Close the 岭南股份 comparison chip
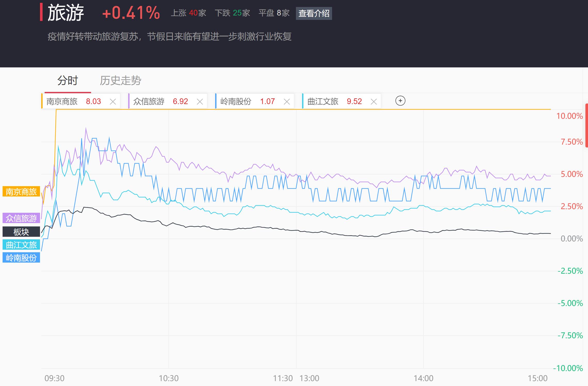Screen dimensions: 588x386 tap(287, 102)
